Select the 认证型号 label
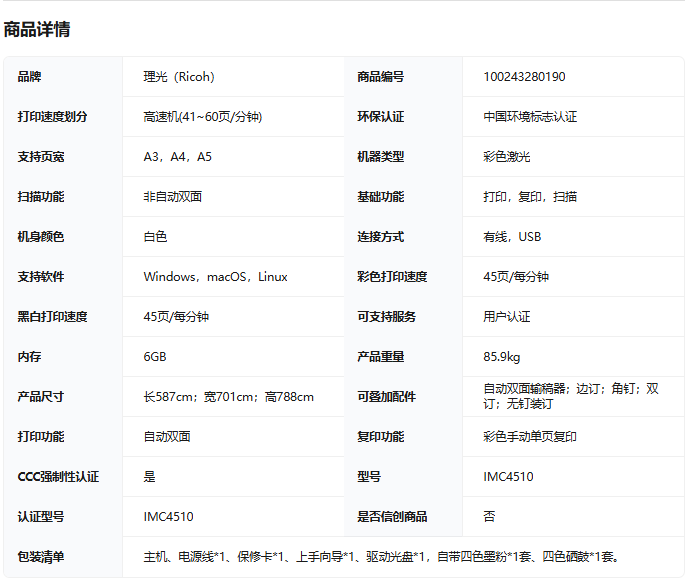This screenshot has height=585, width=691. 41,517
